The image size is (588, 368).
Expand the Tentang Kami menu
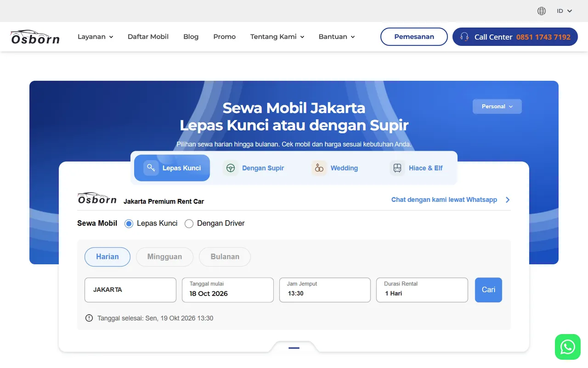click(277, 37)
